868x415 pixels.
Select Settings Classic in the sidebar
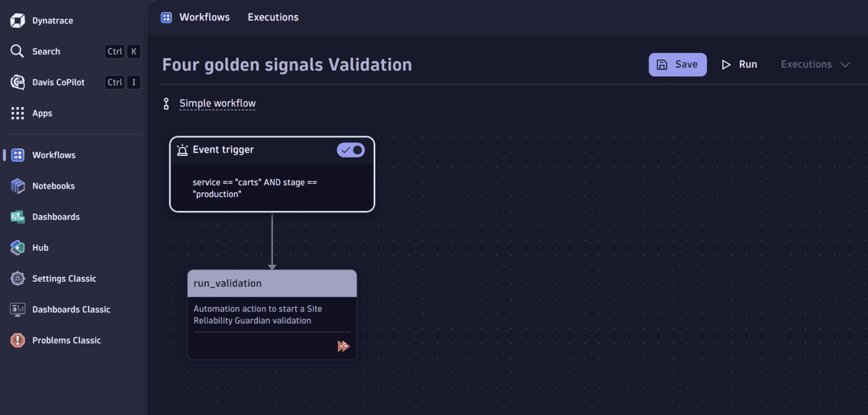[x=17, y=278]
